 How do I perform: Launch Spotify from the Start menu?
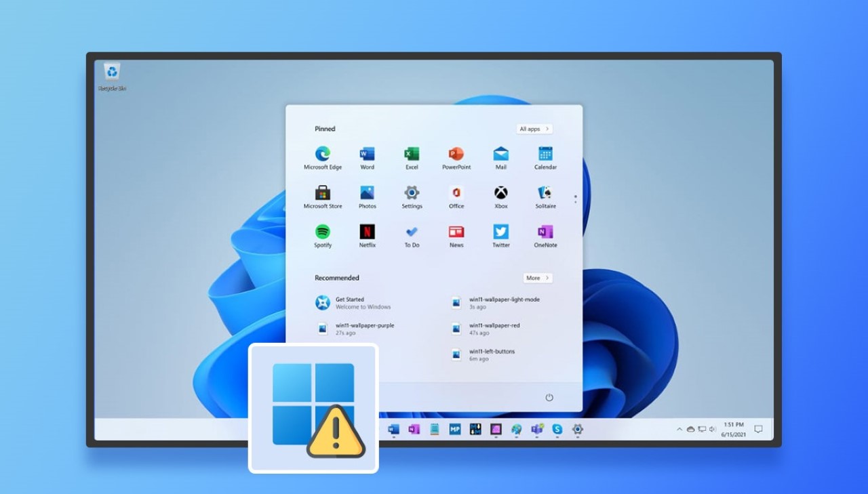point(321,233)
